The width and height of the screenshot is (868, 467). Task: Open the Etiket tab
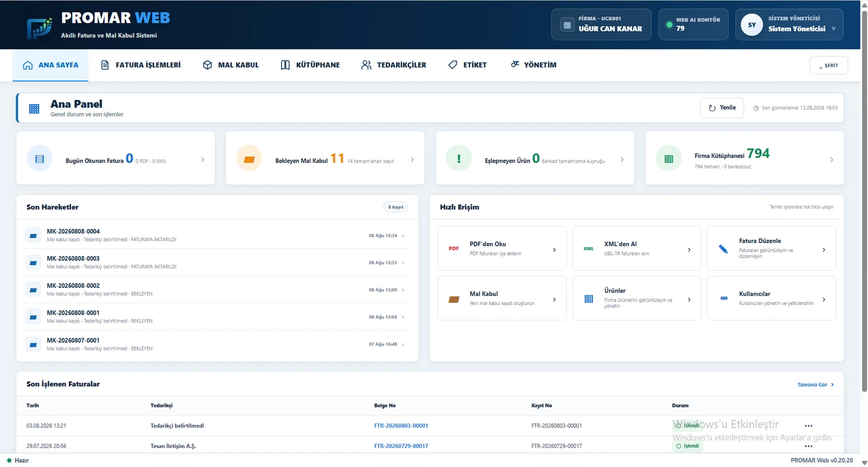(467, 65)
